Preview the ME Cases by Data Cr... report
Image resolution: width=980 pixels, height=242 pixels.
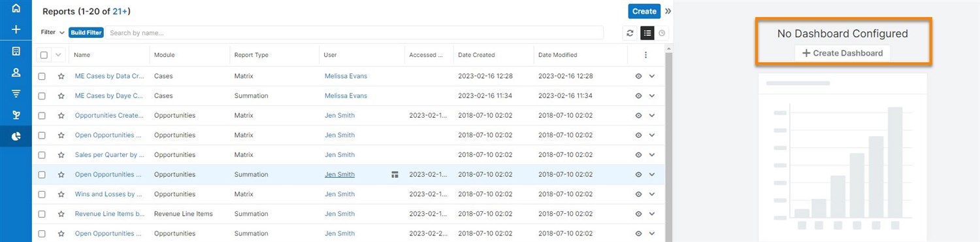[638, 77]
